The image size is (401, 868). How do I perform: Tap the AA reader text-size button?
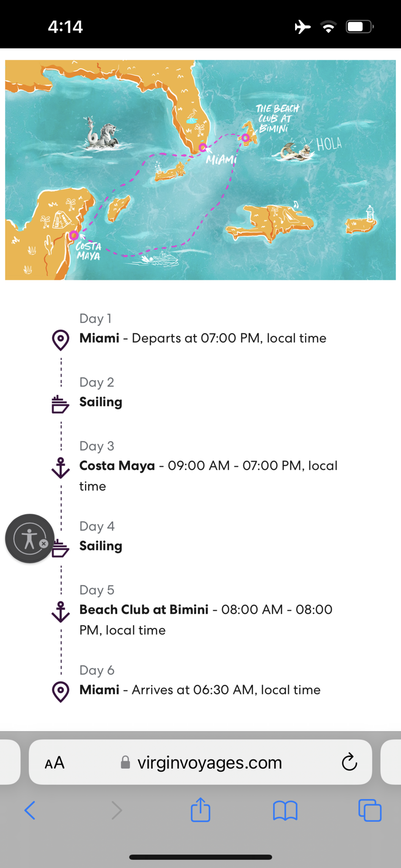pyautogui.click(x=55, y=763)
